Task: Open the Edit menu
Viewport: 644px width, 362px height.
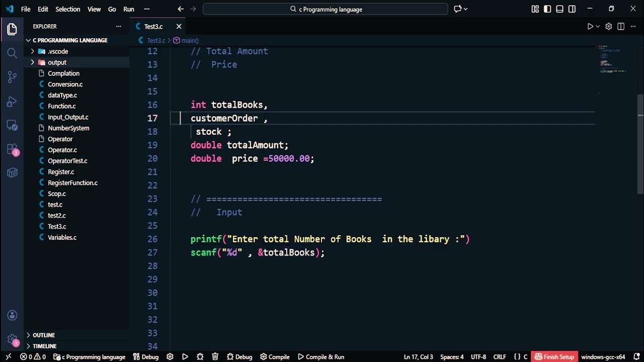Action: [x=43, y=9]
